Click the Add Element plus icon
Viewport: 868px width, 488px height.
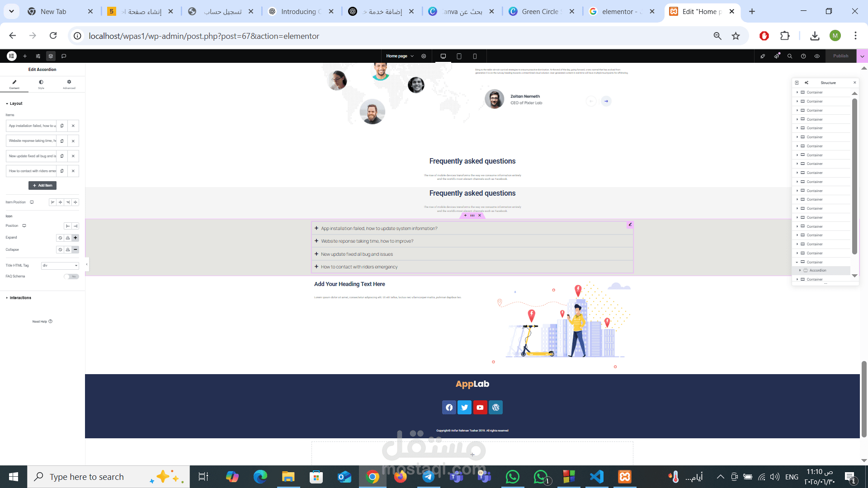pyautogui.click(x=25, y=56)
